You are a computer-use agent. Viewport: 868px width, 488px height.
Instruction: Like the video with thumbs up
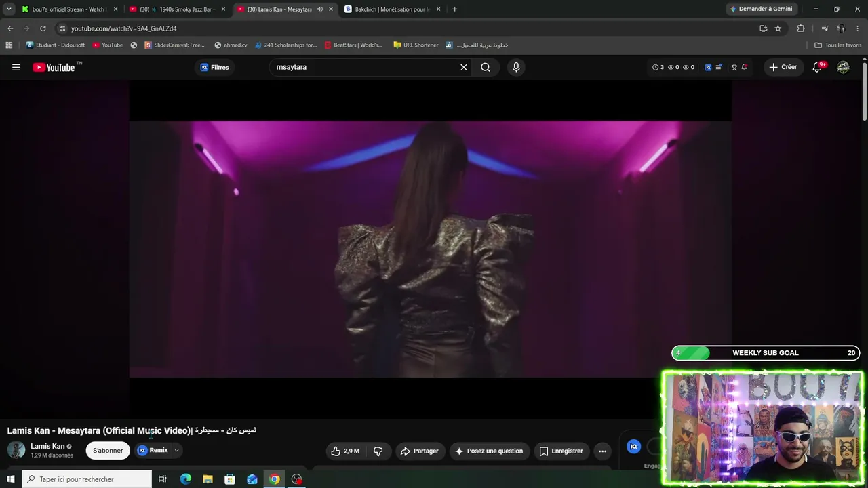point(344,451)
